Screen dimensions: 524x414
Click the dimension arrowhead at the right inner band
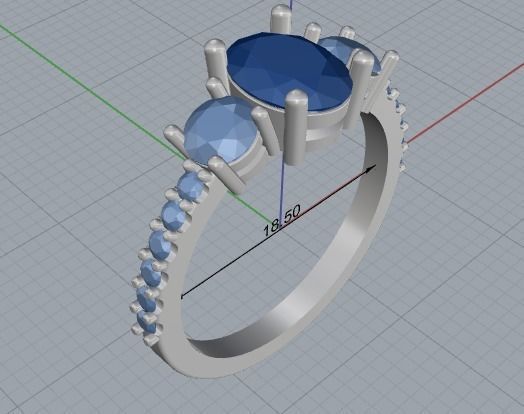coord(370,169)
